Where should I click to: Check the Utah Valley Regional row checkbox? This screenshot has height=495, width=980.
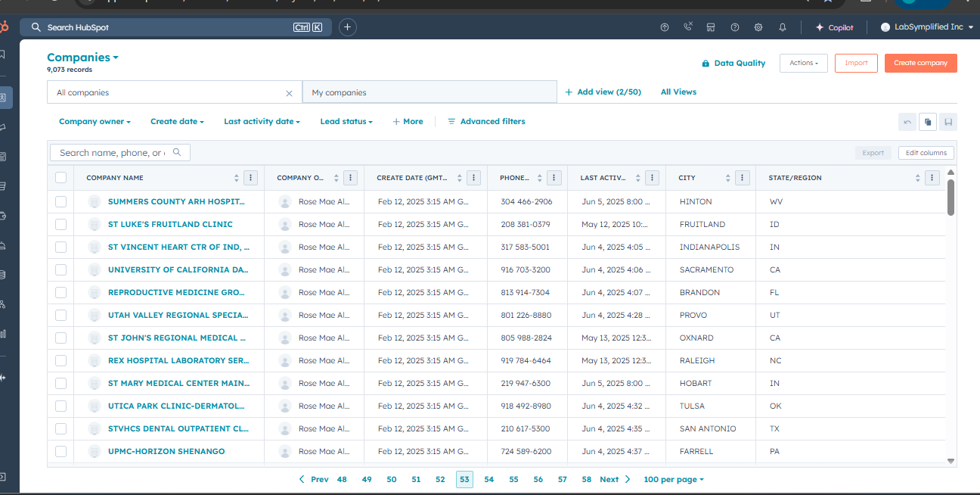(x=60, y=315)
